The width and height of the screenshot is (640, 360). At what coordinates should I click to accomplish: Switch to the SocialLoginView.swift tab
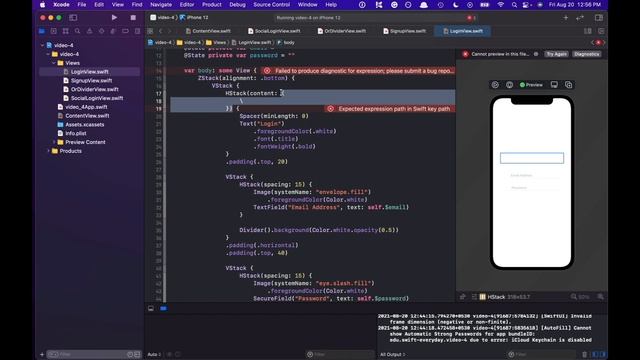(x=274, y=31)
